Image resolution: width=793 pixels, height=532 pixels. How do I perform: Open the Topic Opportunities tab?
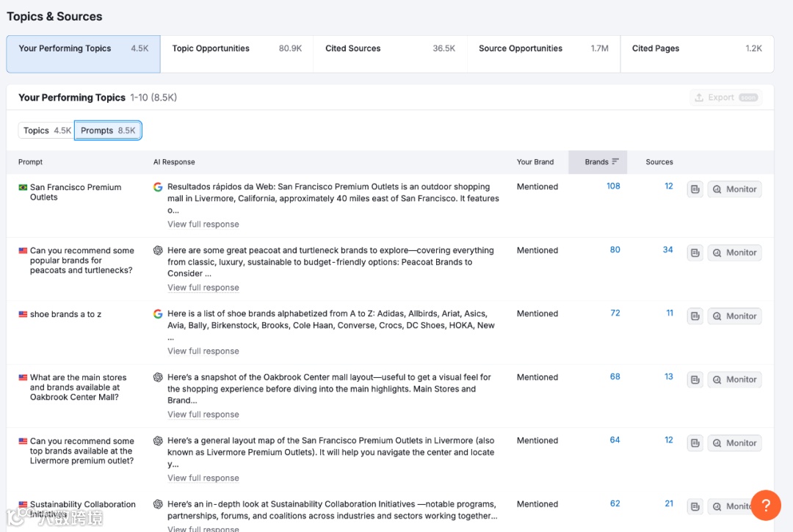tap(236, 49)
